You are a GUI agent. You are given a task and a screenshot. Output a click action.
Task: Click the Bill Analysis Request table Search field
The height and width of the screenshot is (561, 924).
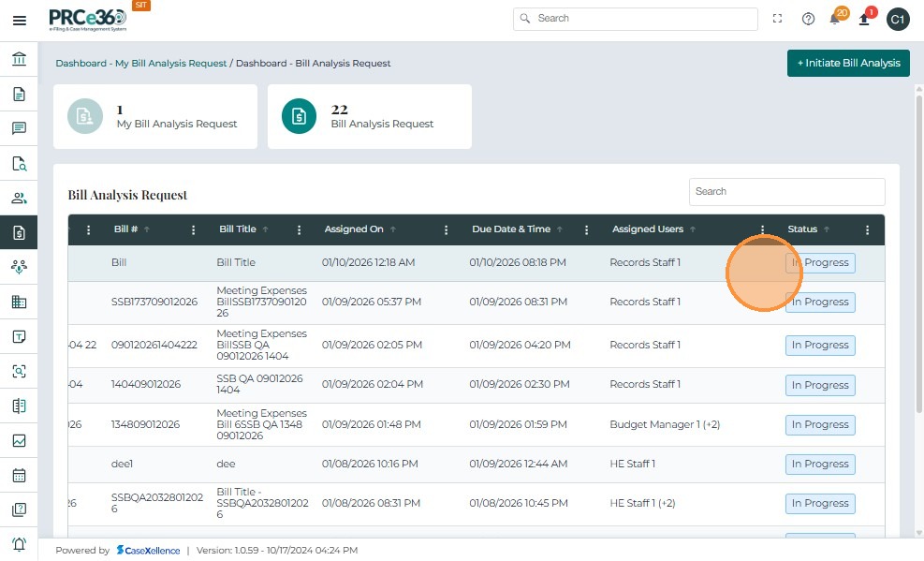tap(786, 191)
